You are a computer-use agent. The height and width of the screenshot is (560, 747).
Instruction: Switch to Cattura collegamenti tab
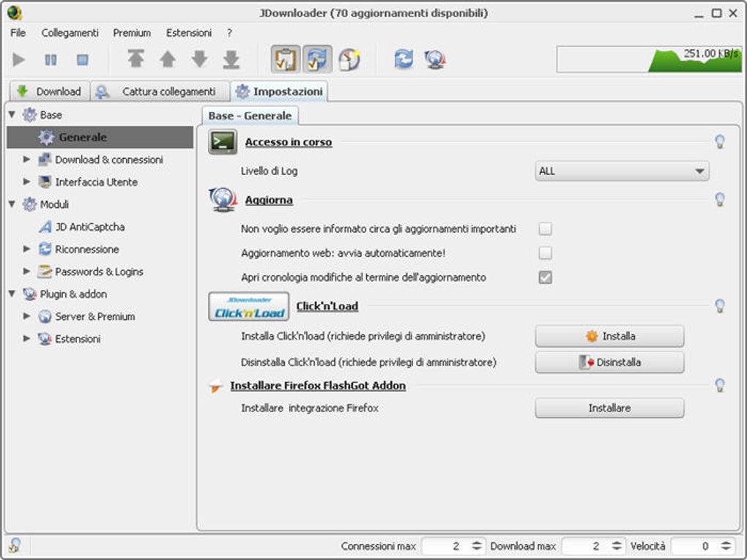tap(160, 91)
